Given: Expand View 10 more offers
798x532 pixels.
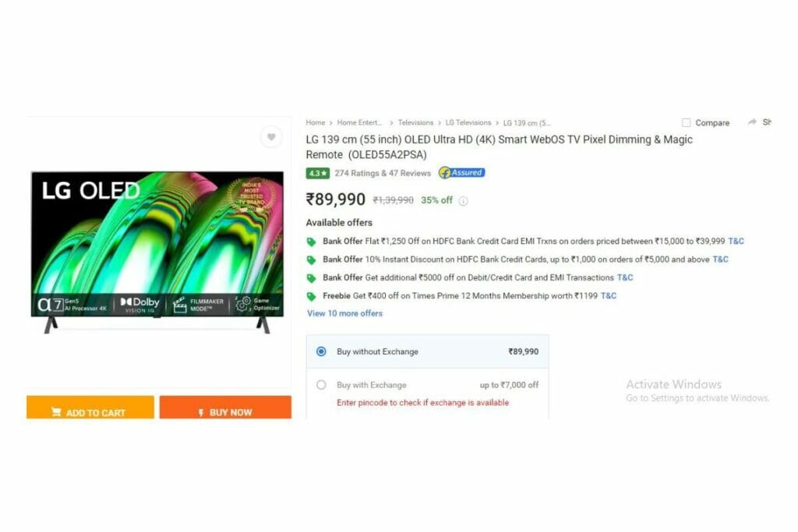Looking at the screenshot, I should (344, 313).
